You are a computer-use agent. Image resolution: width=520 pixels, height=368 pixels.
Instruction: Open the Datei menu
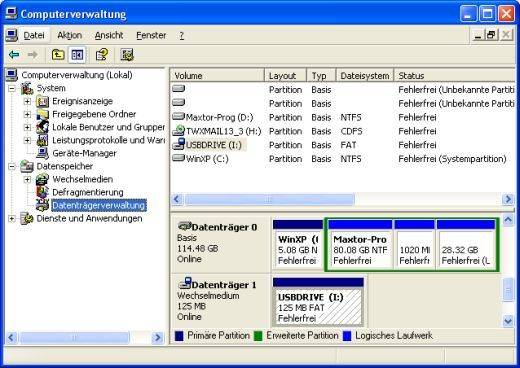tap(34, 35)
